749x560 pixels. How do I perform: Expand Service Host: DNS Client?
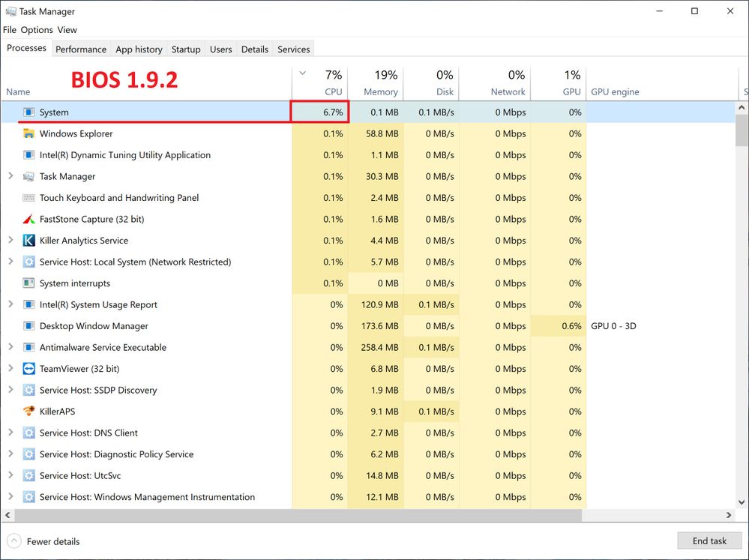pyautogui.click(x=10, y=433)
